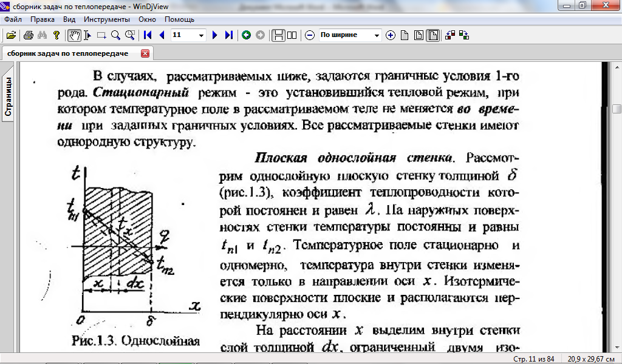The height and width of the screenshot is (364, 622).
Task: Select the text selection cursor tool
Action: tap(87, 35)
